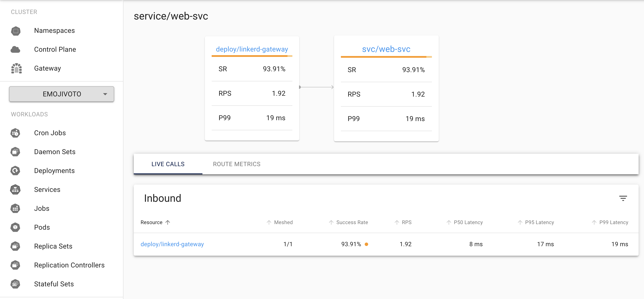Open the Pods menu item

[42, 227]
